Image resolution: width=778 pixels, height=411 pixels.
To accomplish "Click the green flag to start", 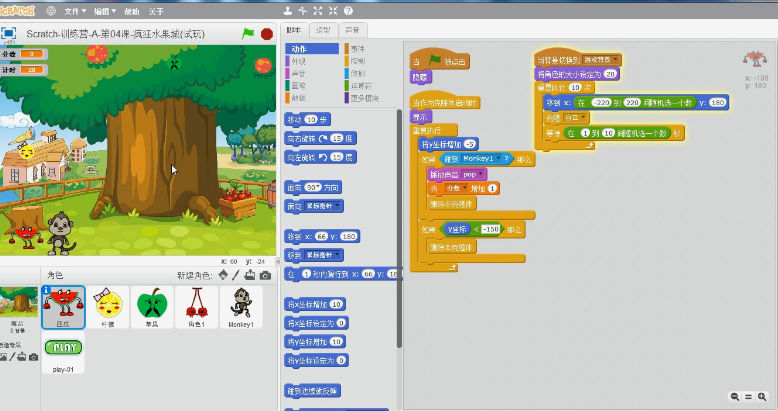I will pyautogui.click(x=248, y=33).
